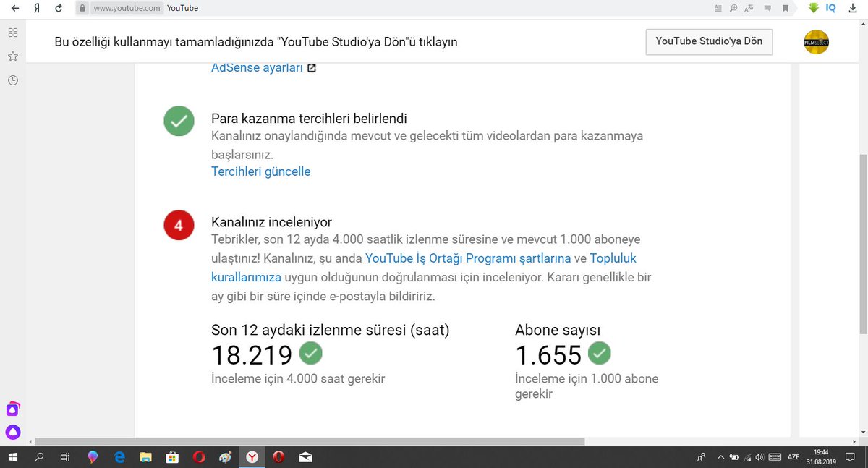The image size is (868, 468).
Task: Open the battery tray icon
Action: [734, 457]
